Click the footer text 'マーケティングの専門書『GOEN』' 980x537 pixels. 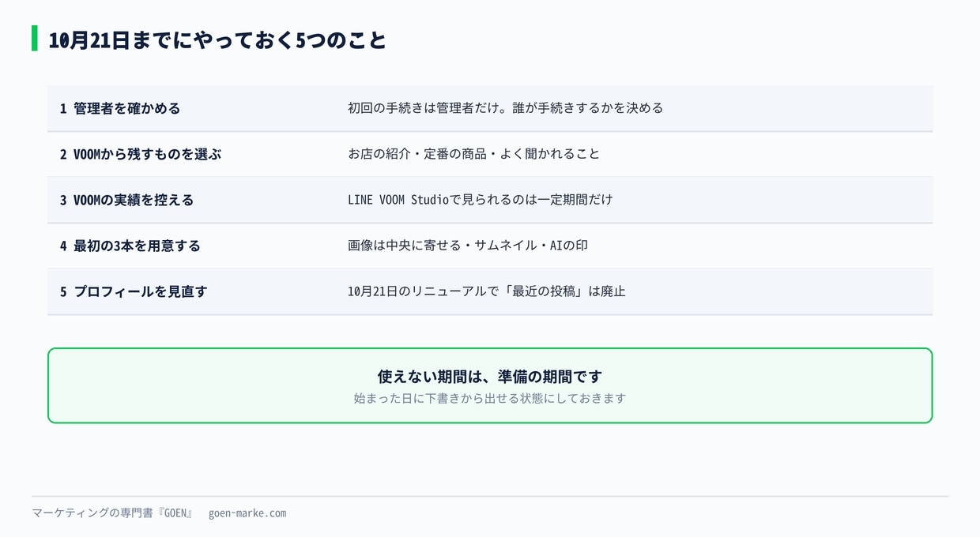113,513
